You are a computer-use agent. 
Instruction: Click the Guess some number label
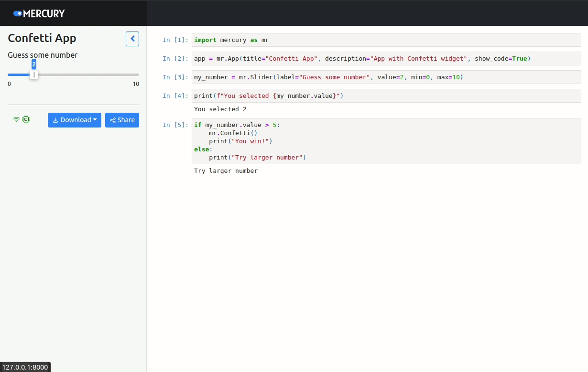[43, 55]
